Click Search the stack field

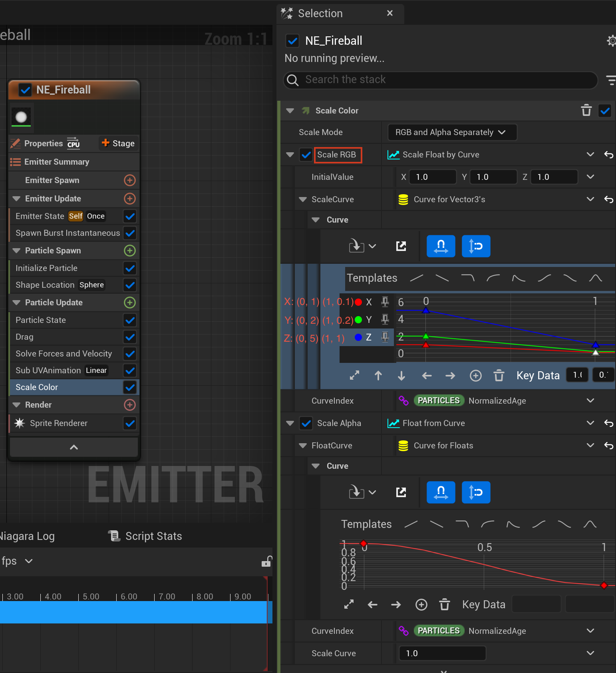[441, 80]
